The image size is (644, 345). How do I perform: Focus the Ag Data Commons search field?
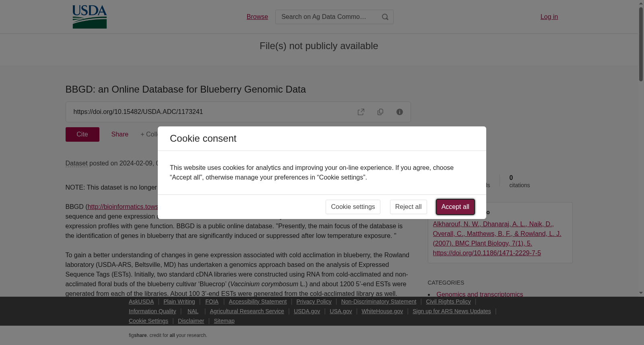click(326, 17)
